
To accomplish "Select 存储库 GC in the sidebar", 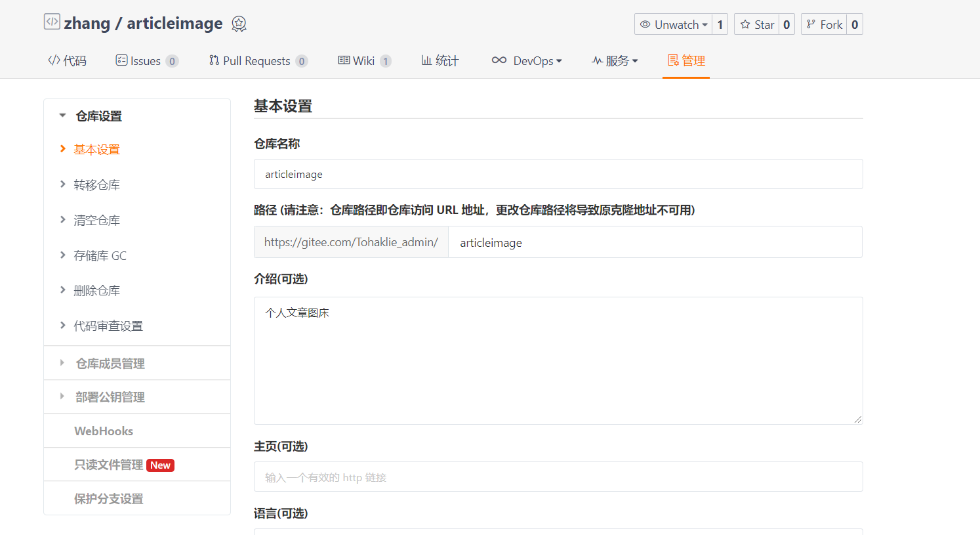I will [100, 256].
